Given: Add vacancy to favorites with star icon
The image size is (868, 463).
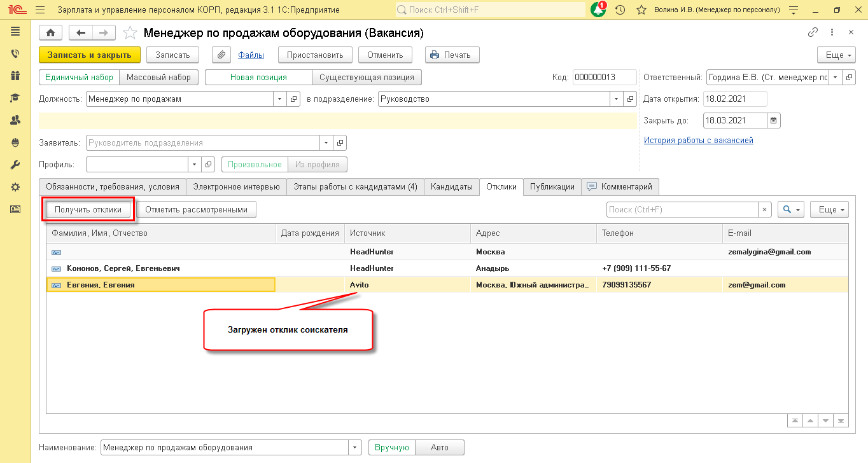Looking at the screenshot, I should click(x=130, y=33).
